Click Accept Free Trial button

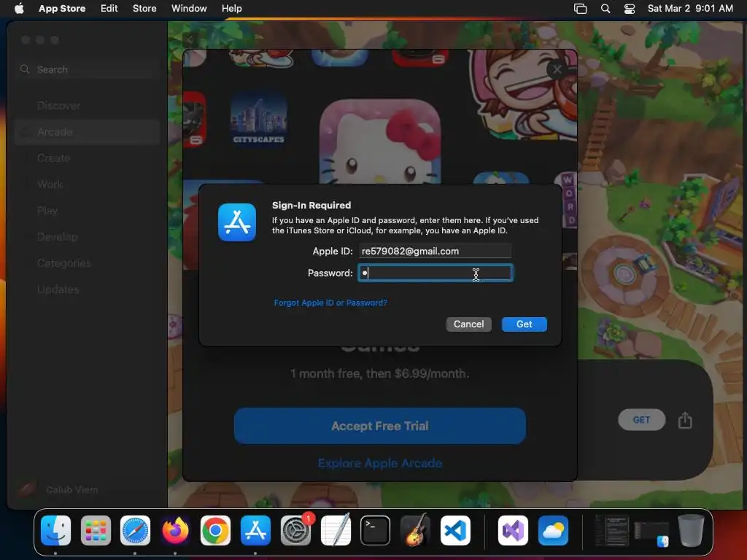[x=379, y=426]
